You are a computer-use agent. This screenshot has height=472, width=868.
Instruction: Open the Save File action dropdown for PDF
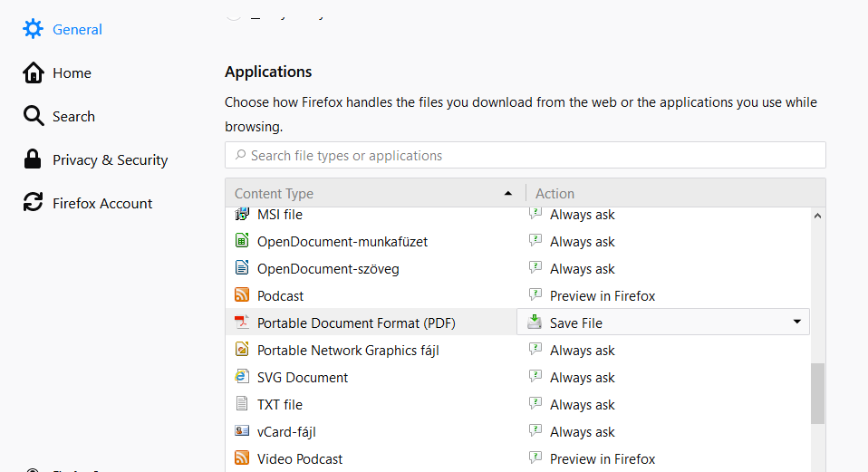[x=663, y=322]
